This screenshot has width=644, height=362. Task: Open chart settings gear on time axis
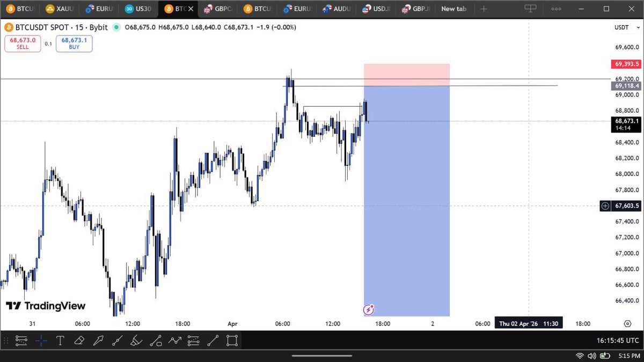click(x=627, y=324)
